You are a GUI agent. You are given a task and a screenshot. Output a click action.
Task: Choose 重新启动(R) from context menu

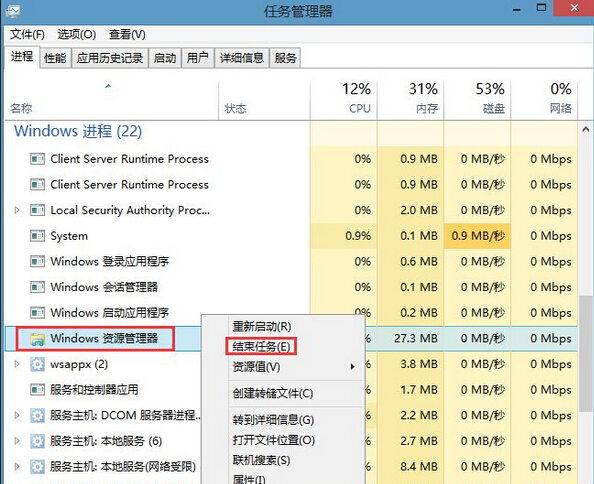pyautogui.click(x=262, y=326)
